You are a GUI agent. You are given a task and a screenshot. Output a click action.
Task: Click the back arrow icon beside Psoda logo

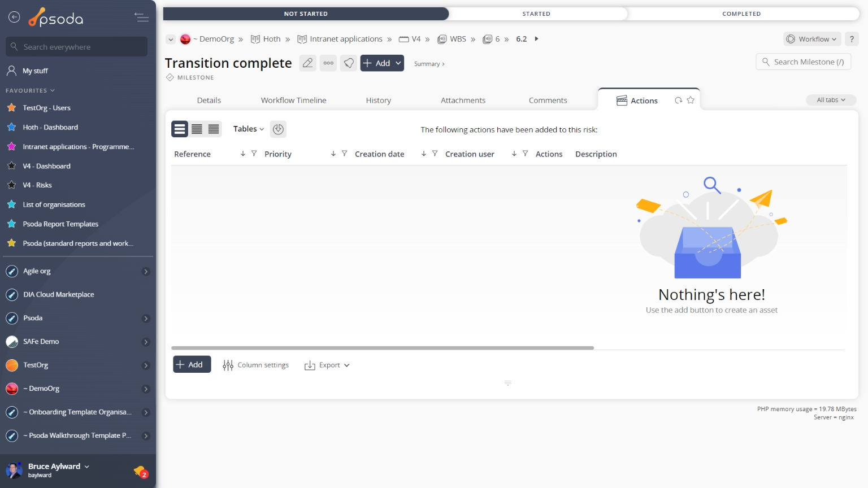point(14,18)
